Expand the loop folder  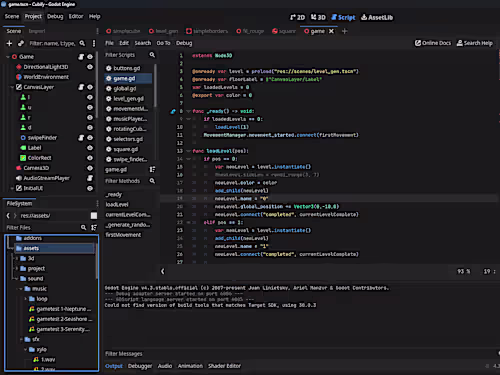point(25,299)
